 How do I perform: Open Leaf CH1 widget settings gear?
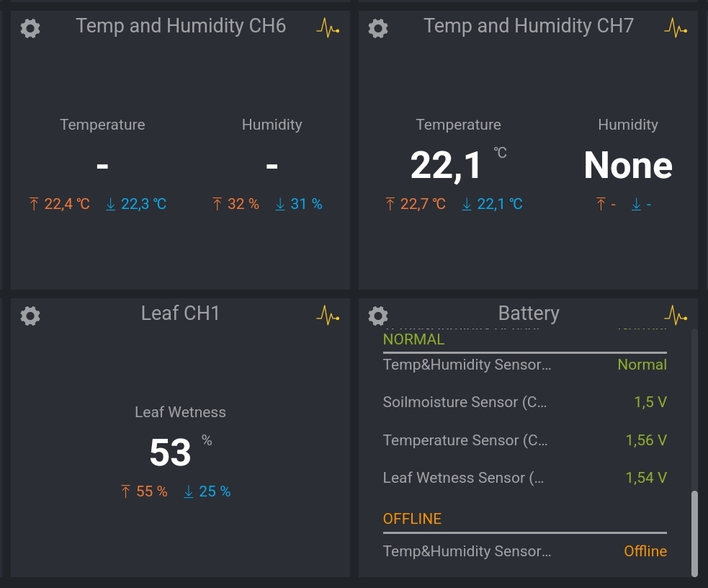point(30,316)
